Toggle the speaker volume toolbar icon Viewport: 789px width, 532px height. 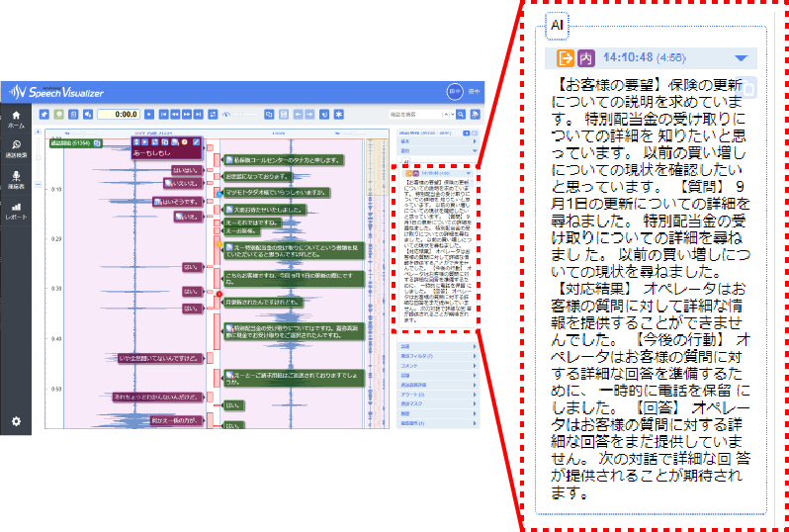pyautogui.click(x=88, y=115)
